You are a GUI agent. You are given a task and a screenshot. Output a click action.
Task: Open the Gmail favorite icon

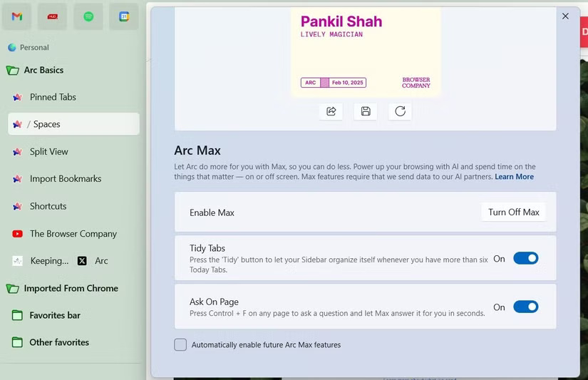(x=17, y=16)
